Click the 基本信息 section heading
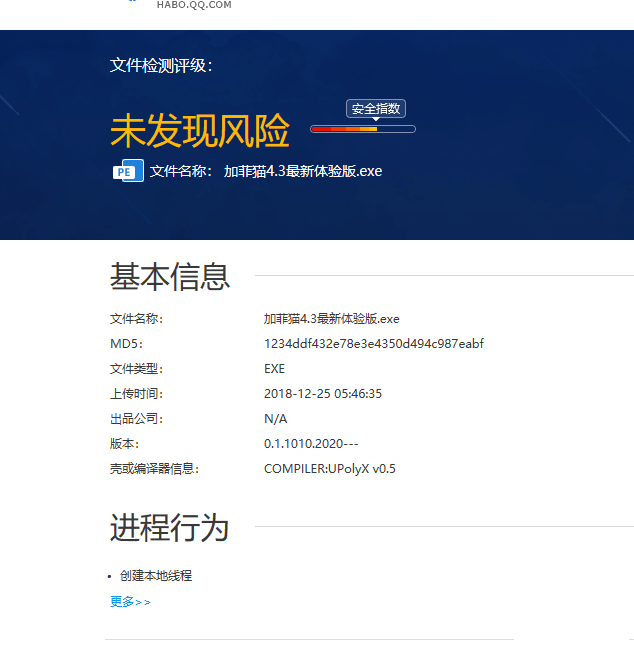The image size is (634, 648). coord(170,276)
